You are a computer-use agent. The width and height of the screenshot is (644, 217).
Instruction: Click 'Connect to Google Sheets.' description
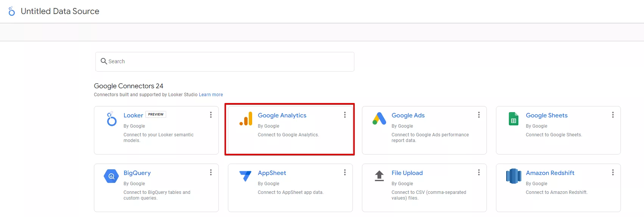click(x=554, y=135)
